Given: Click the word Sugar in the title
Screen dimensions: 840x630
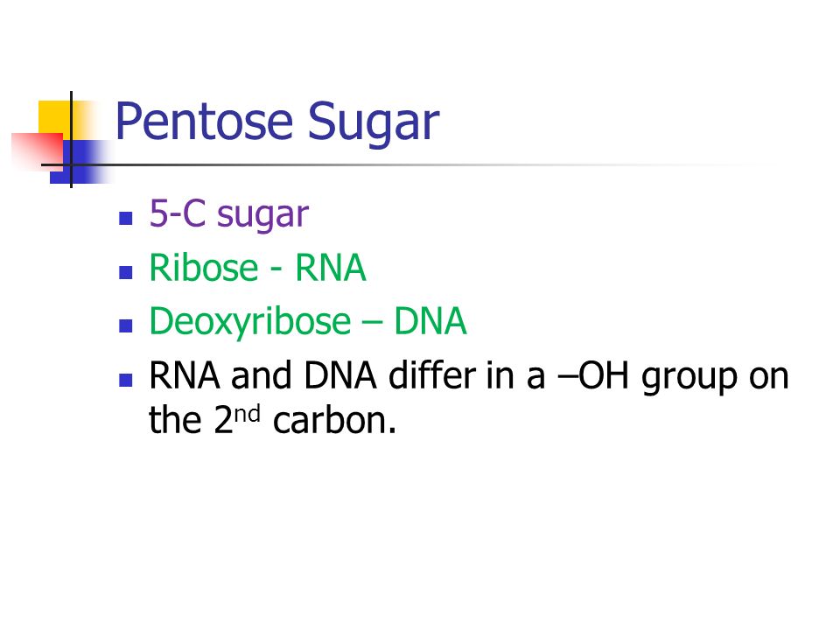Looking at the screenshot, I should click(x=374, y=122).
